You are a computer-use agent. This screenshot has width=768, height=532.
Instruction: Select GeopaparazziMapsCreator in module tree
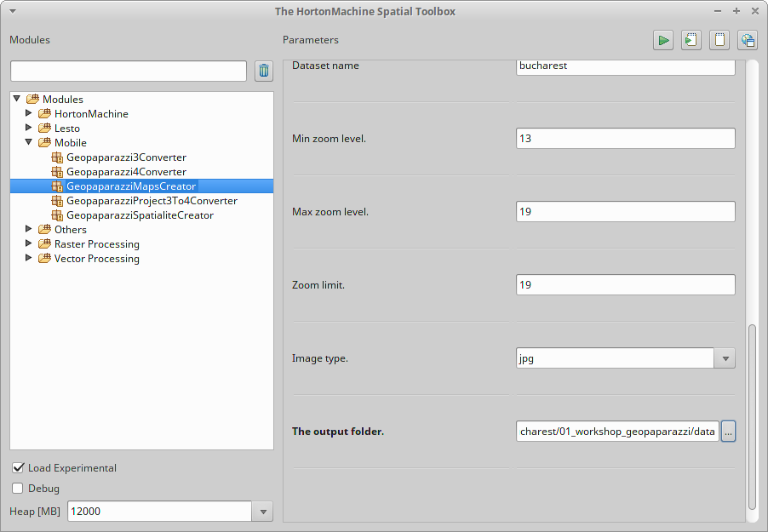131,186
